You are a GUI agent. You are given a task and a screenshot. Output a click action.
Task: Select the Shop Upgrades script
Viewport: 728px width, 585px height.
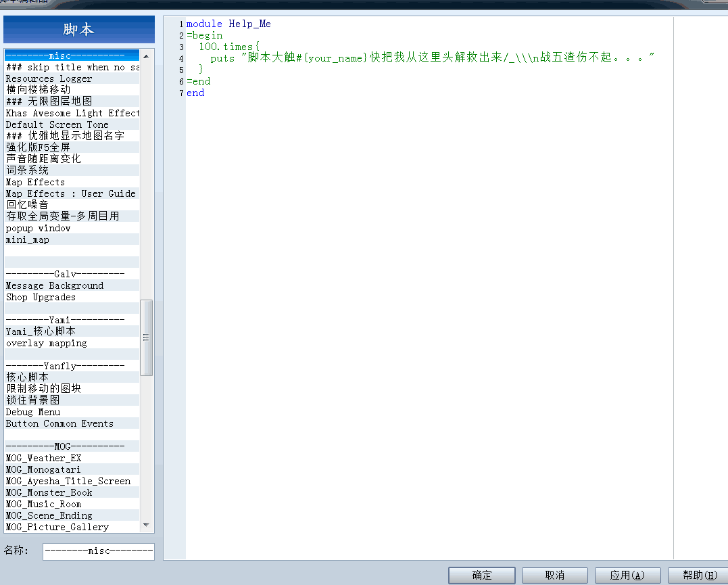[72, 297]
